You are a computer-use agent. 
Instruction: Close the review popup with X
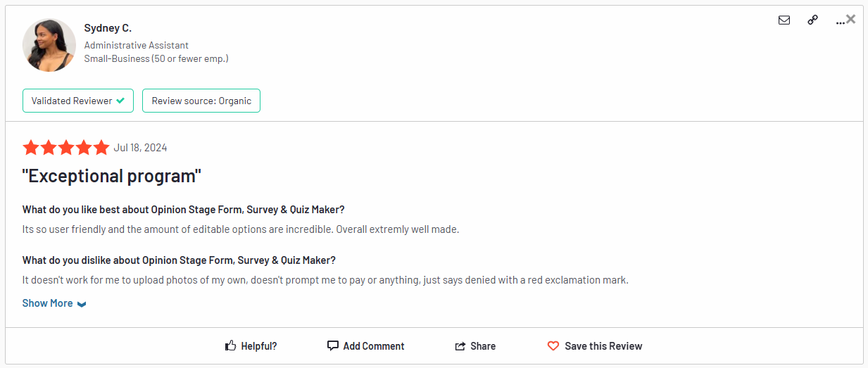851,19
